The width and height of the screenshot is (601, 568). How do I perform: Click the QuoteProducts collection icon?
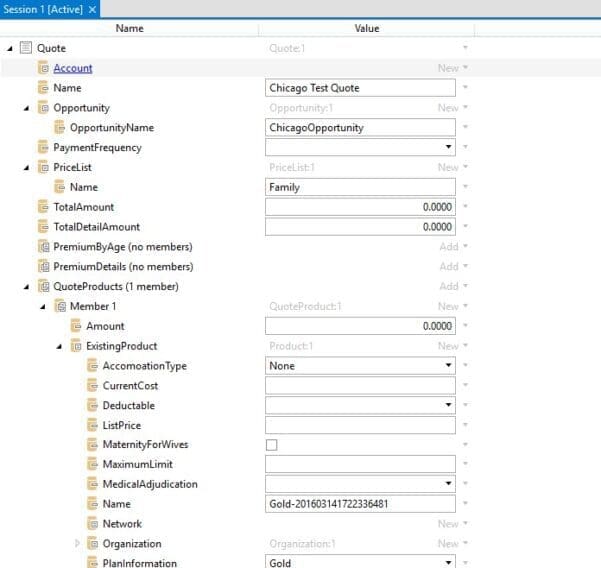pos(43,287)
